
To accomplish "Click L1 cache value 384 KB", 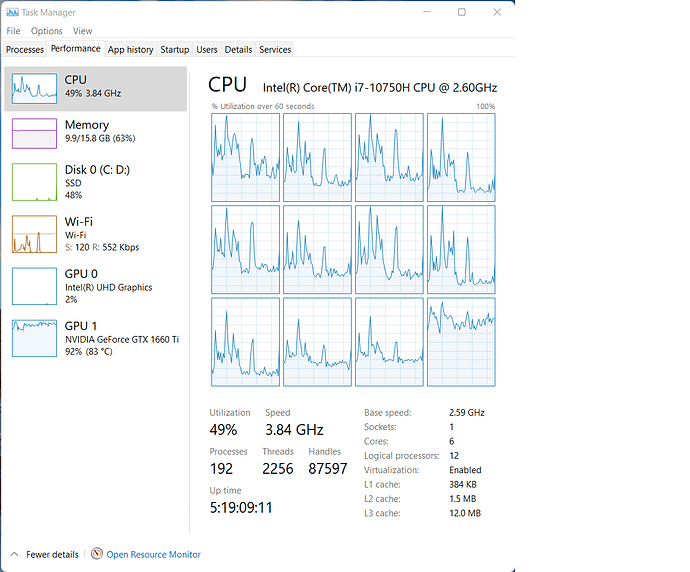I will 463,484.
